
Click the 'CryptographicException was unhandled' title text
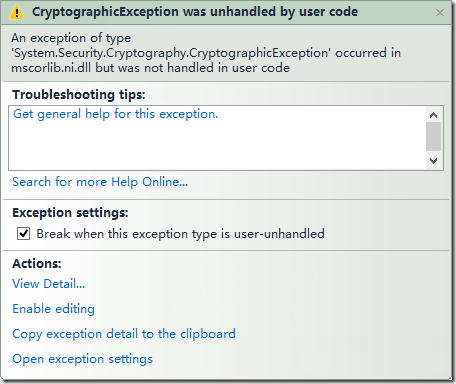pyautogui.click(x=195, y=12)
